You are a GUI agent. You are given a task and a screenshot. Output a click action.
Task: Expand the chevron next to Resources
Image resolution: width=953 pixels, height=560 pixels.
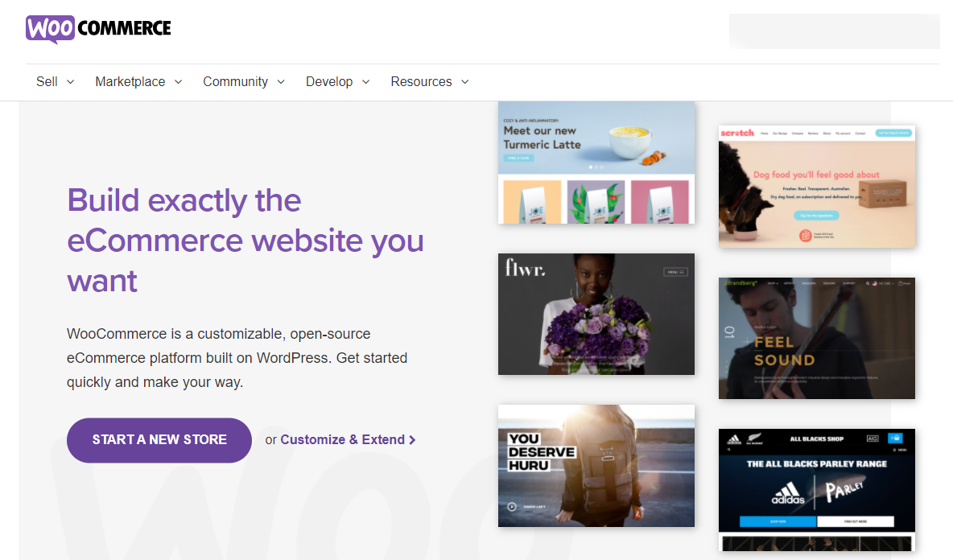465,82
